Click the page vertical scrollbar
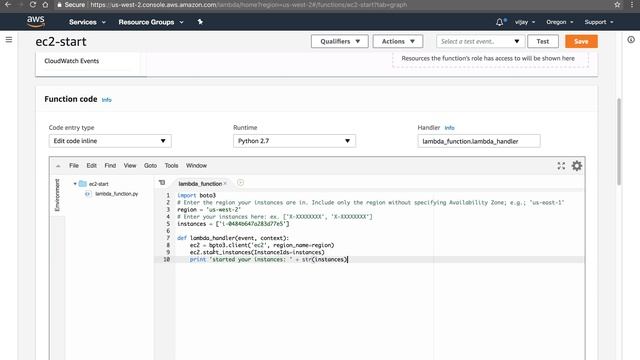The width and height of the screenshot is (640, 360). (x=619, y=141)
